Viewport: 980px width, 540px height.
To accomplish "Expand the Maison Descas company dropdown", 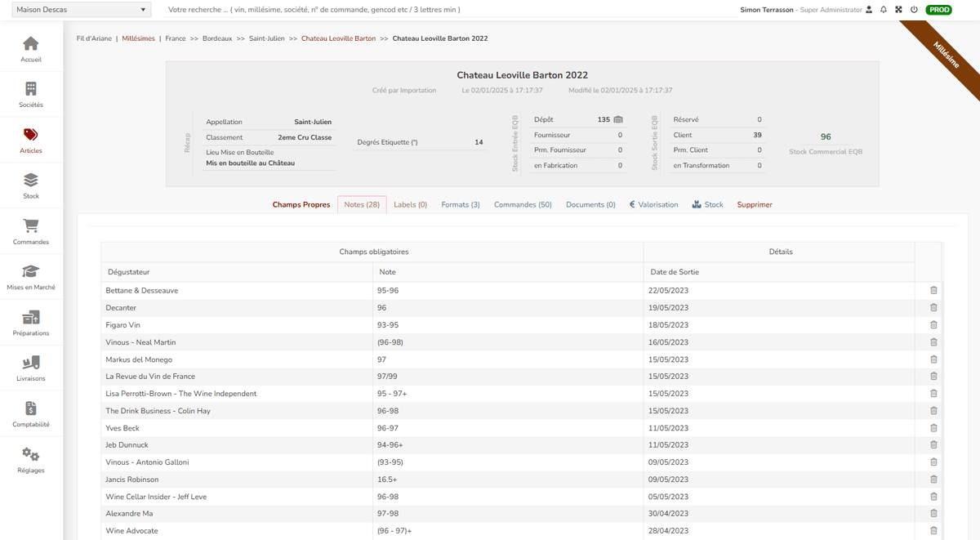I will (81, 10).
